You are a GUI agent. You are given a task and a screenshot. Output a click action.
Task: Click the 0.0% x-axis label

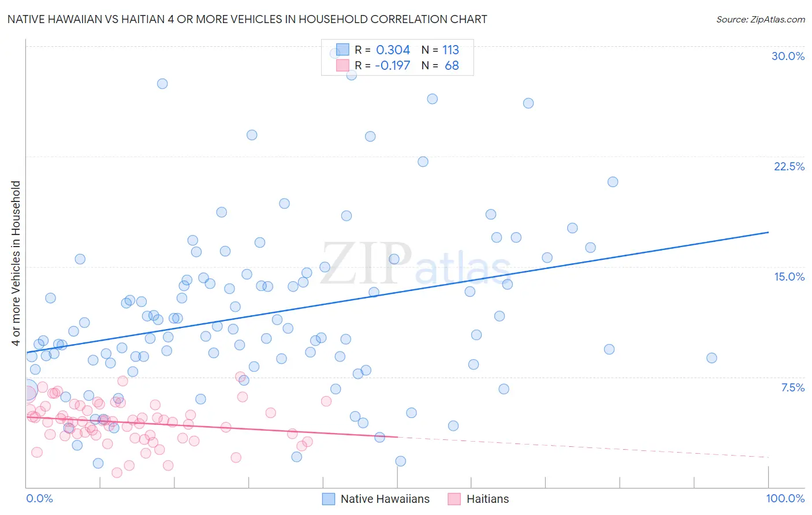click(39, 498)
